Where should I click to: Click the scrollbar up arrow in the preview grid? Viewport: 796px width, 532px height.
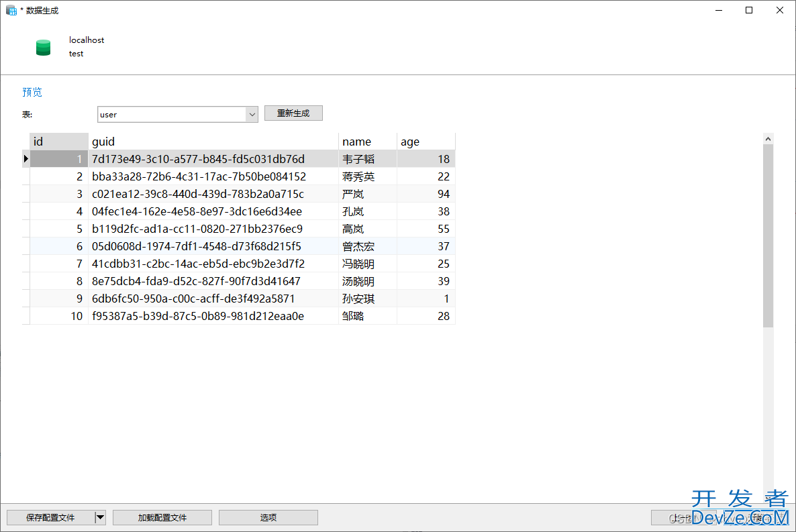point(768,139)
